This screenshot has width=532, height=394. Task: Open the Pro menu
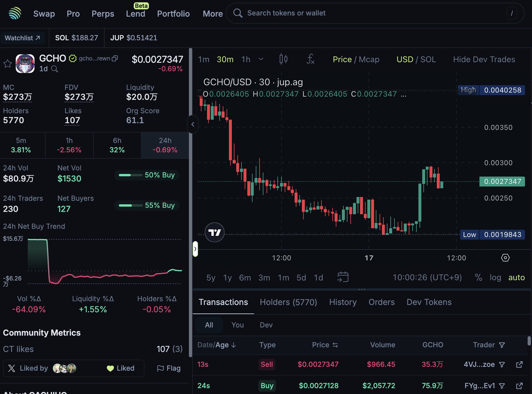pos(73,14)
